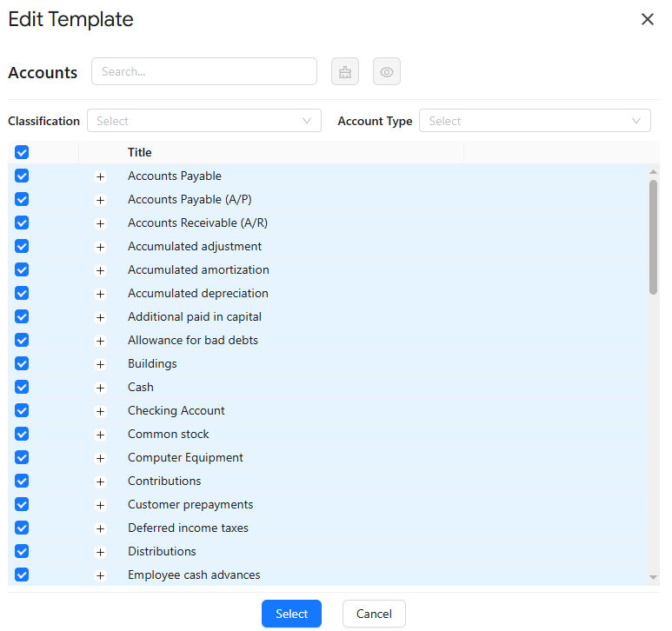This screenshot has width=672, height=631.
Task: Select the Deferred income taxes title text
Action: coord(188,528)
